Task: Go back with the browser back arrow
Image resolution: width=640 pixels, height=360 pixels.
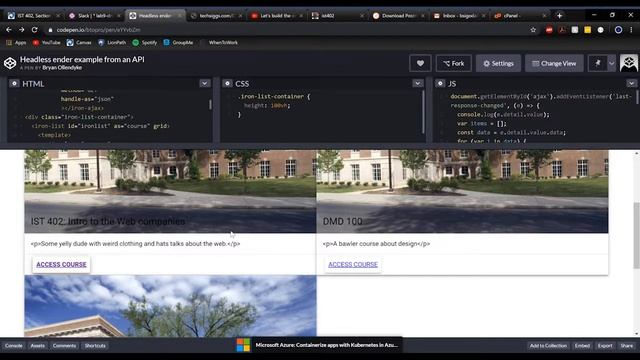Action: point(9,30)
